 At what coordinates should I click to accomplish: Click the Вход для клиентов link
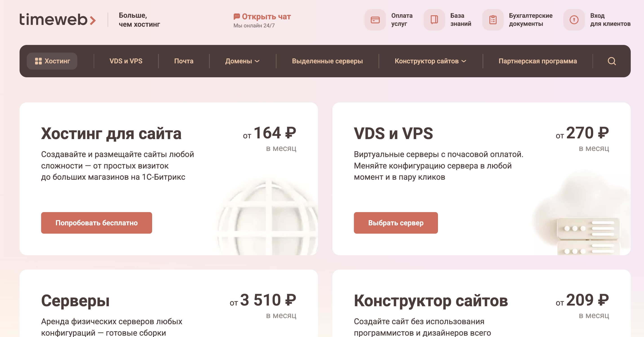point(610,20)
